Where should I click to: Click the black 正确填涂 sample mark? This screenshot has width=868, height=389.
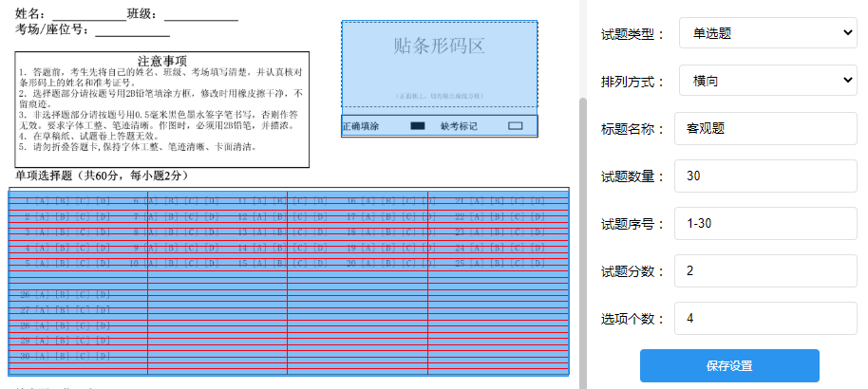pos(417,126)
